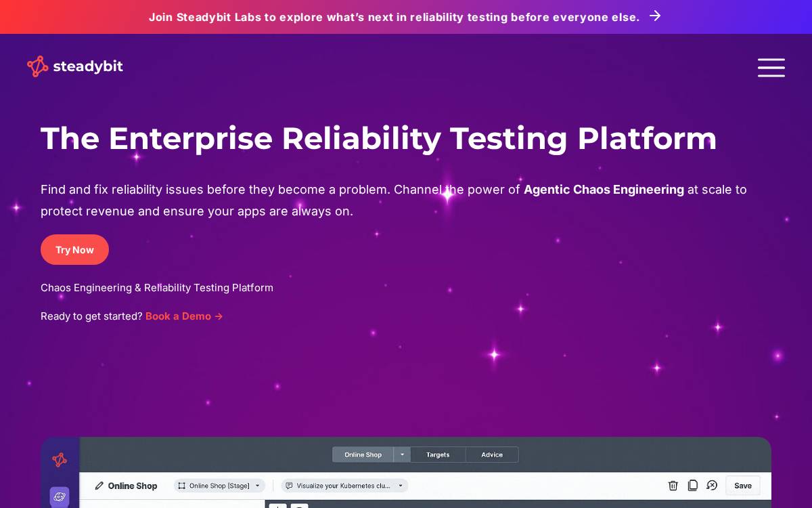Switch to the Advice tab
Image resolution: width=812 pixels, height=508 pixels.
click(x=492, y=454)
